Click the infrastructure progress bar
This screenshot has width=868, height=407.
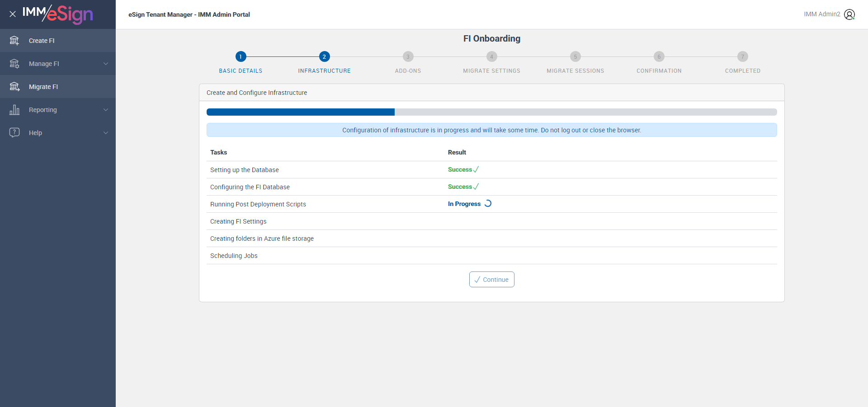491,112
